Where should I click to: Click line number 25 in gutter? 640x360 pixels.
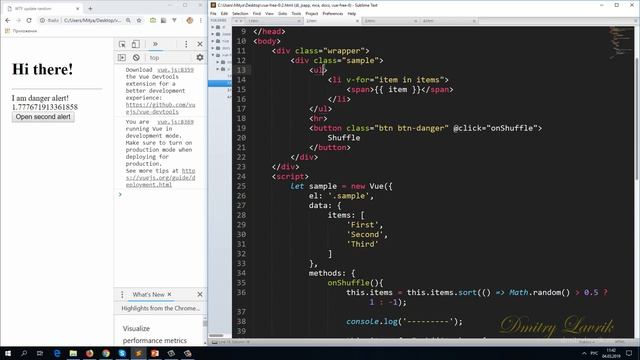pos(241,186)
